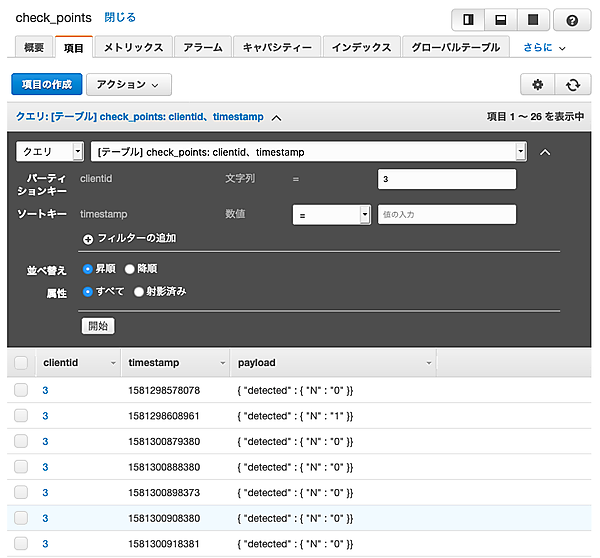The image size is (600, 558).
Task: Choose 射影済み attributes option
Action: 139,292
